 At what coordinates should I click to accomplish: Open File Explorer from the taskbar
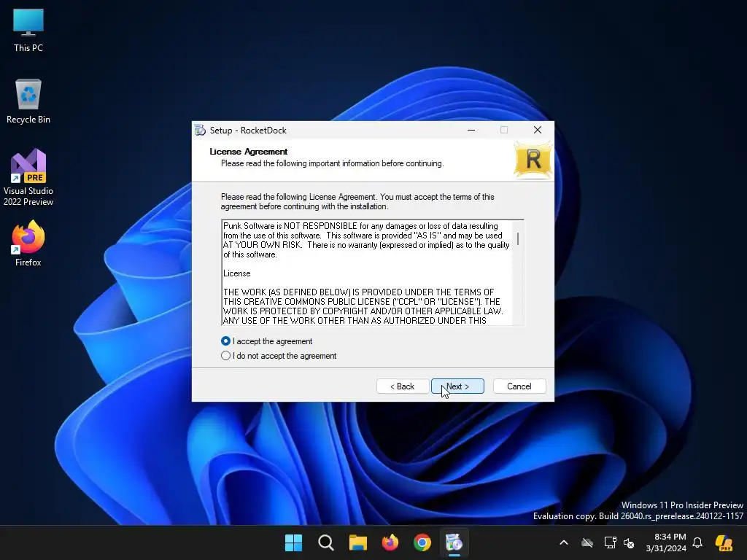tap(357, 542)
